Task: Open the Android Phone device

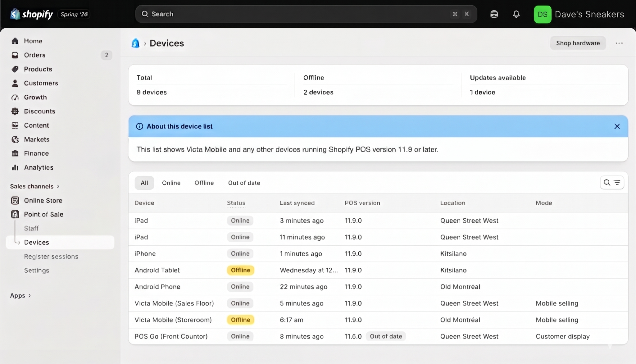Action: click(x=378, y=287)
